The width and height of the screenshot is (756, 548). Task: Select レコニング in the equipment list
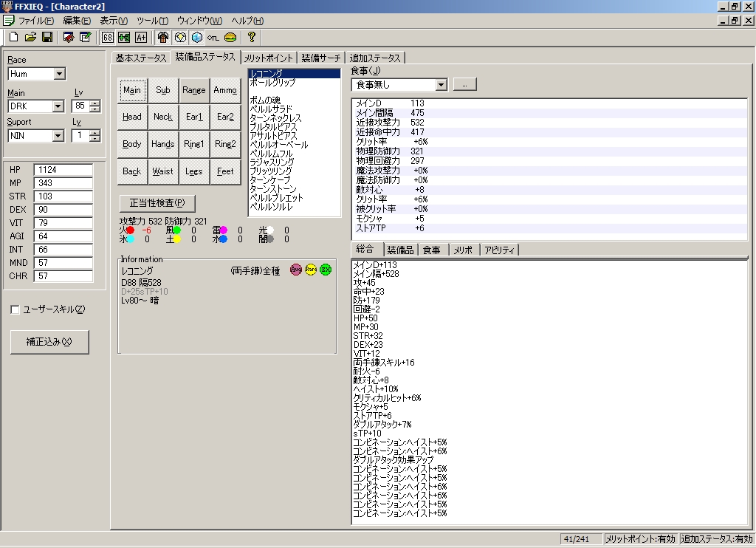[295, 74]
